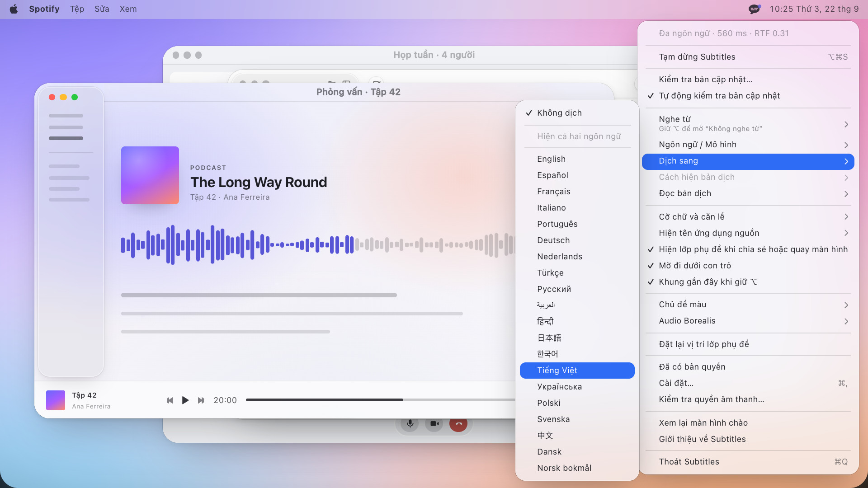868x488 pixels.
Task: Expand the Nghe từ submenu
Action: point(748,123)
